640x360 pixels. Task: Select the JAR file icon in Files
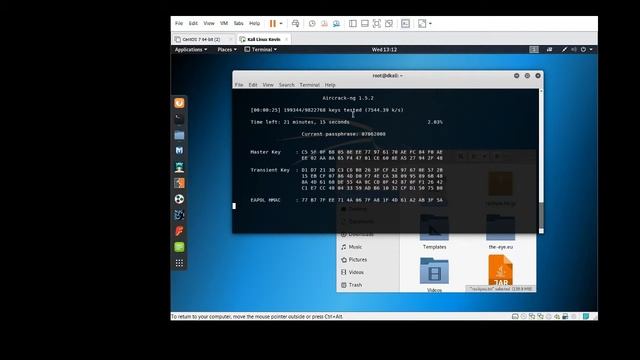pyautogui.click(x=500, y=270)
